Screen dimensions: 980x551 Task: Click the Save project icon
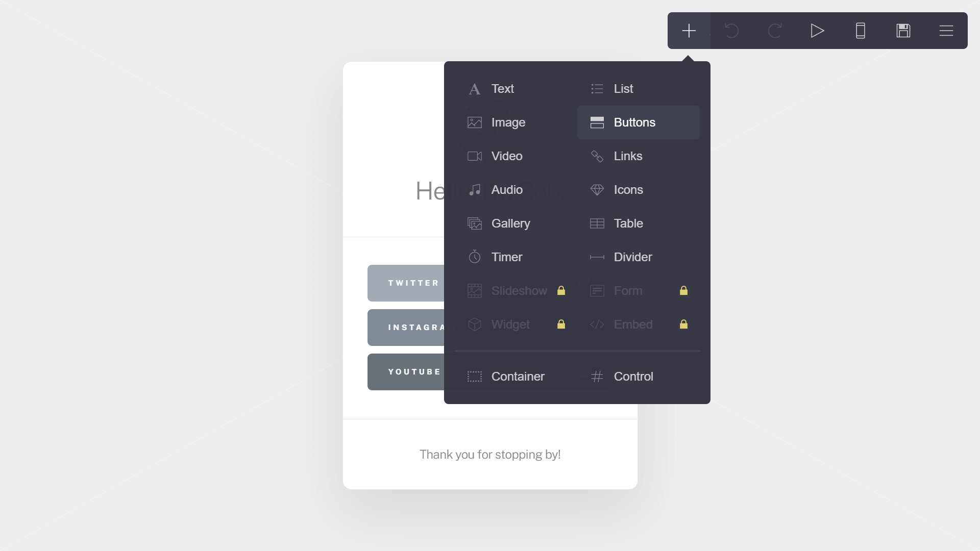coord(903,30)
